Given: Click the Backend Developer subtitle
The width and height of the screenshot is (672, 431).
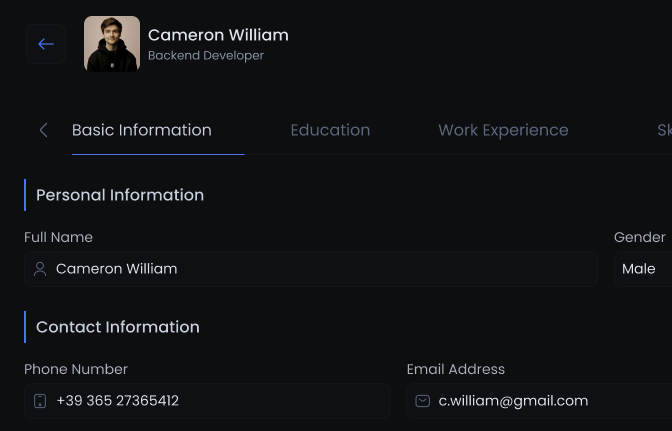Looking at the screenshot, I should 206,56.
